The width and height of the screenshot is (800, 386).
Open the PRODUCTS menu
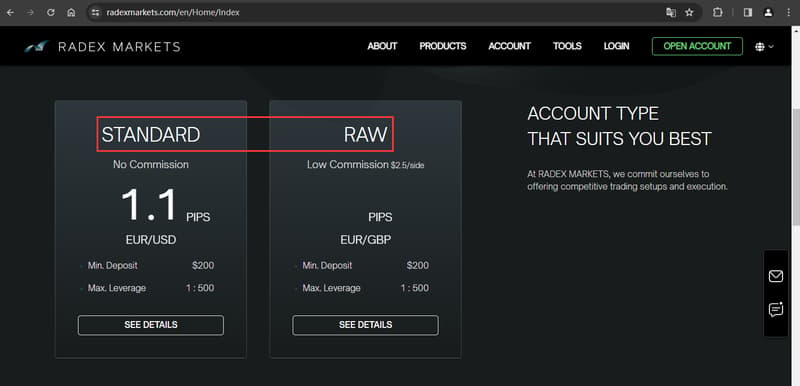pyautogui.click(x=443, y=46)
